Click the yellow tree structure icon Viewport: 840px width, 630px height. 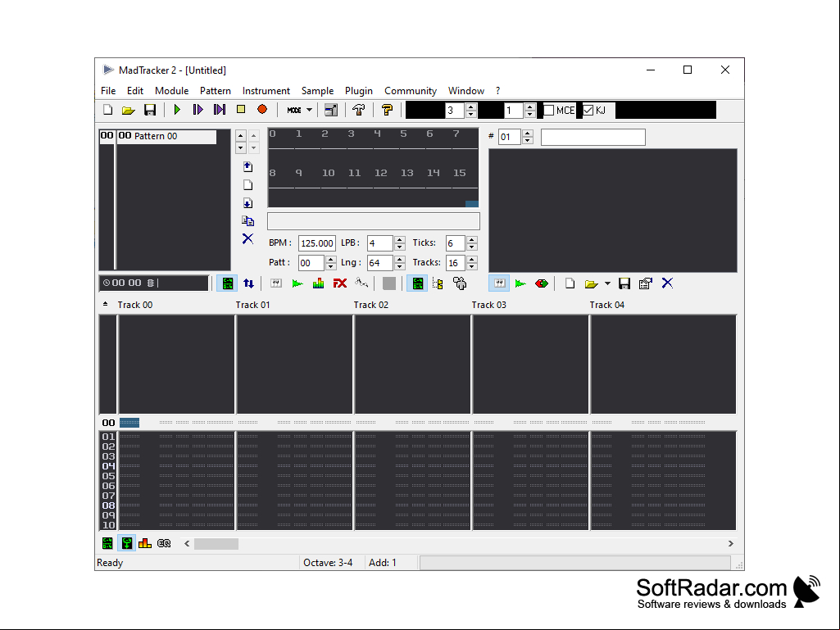coord(438,283)
